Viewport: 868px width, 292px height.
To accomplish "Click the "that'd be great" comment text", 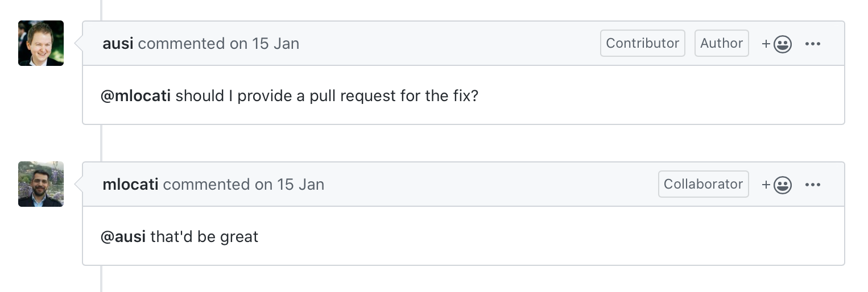I will tap(204, 237).
